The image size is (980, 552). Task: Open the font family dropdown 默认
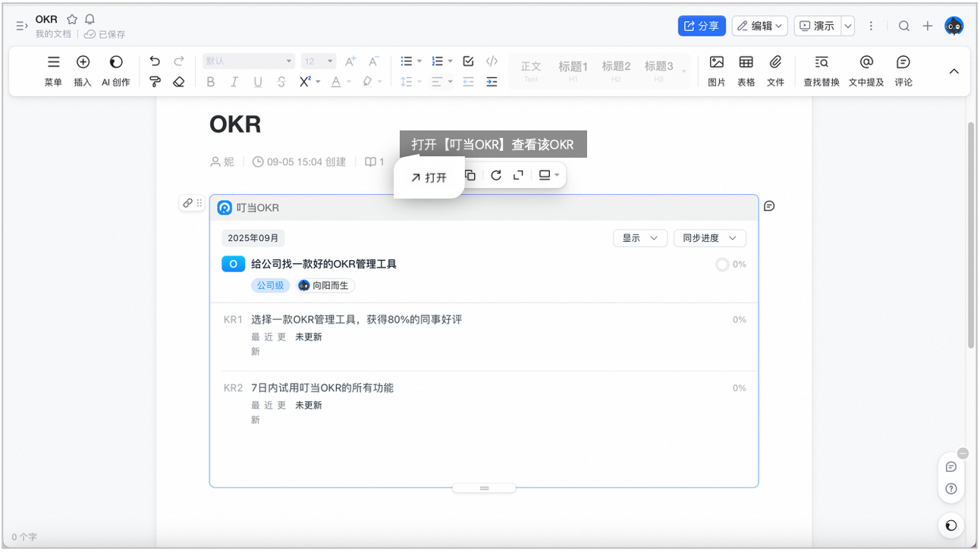pyautogui.click(x=249, y=61)
